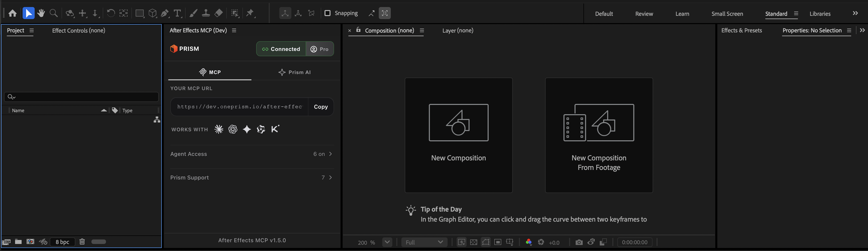Toggle Fast Previews in viewer footer
This screenshot has height=251, width=868.
(x=462, y=242)
